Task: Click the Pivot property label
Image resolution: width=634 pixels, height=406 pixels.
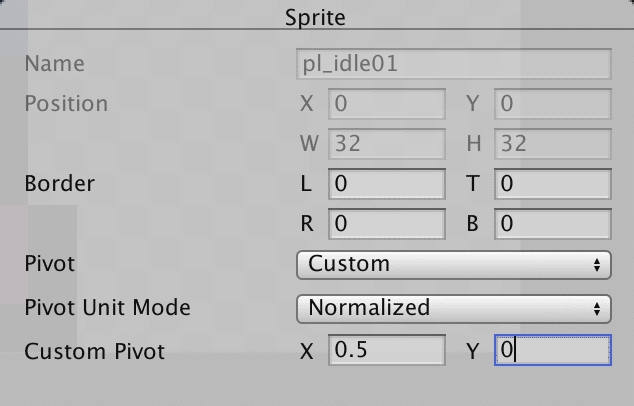Action: tap(50, 264)
